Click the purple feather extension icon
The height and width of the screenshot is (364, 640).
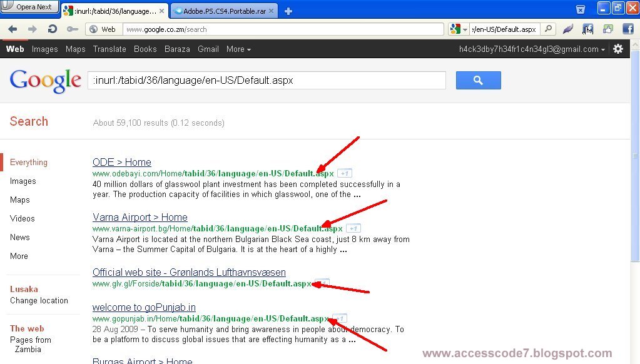click(x=567, y=29)
